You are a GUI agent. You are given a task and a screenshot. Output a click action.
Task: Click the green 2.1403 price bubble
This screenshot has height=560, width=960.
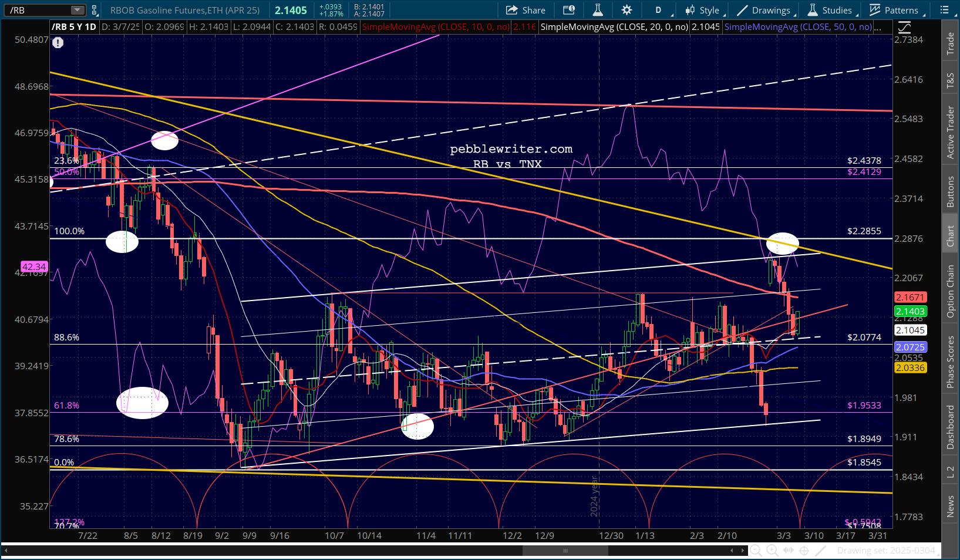910,312
